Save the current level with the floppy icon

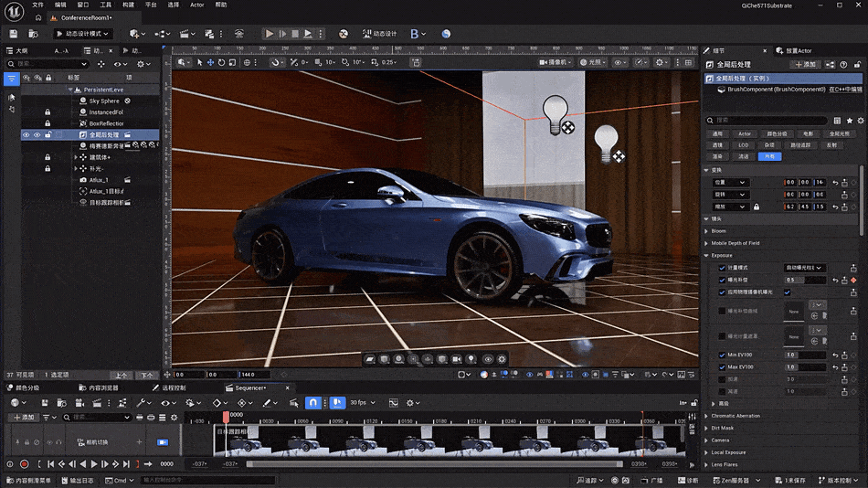pos(14,34)
